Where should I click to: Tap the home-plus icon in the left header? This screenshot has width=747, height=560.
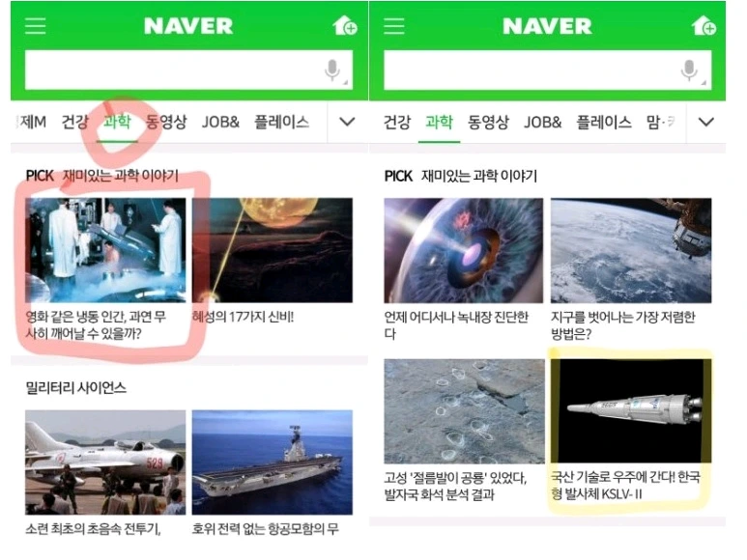coord(345,25)
